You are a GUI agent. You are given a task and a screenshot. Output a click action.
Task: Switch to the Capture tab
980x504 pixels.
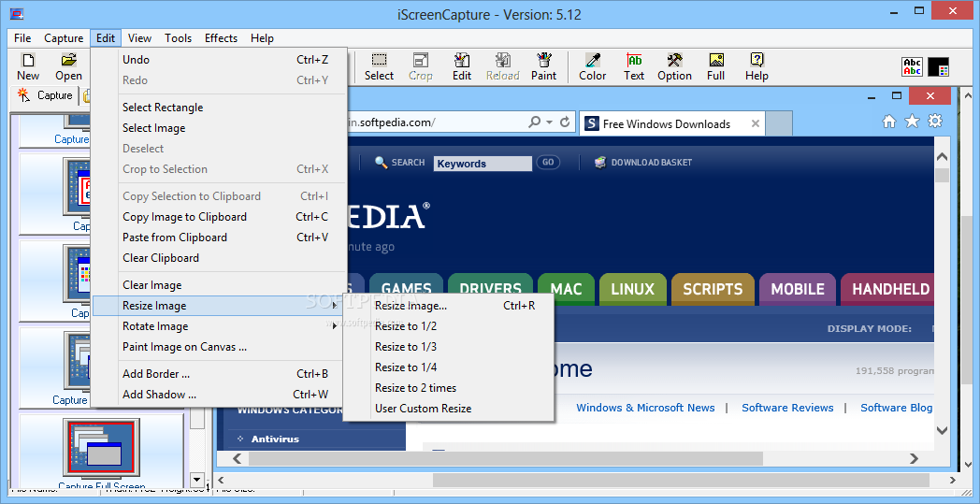tap(45, 95)
